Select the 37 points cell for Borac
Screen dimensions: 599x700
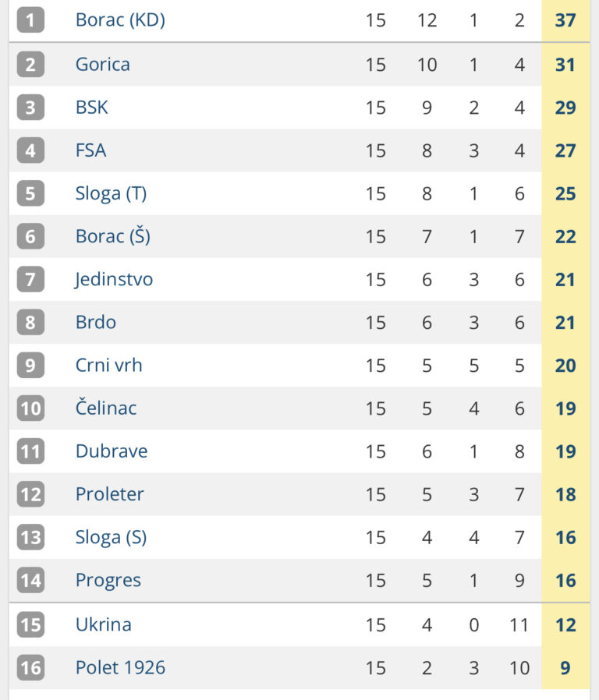point(565,20)
